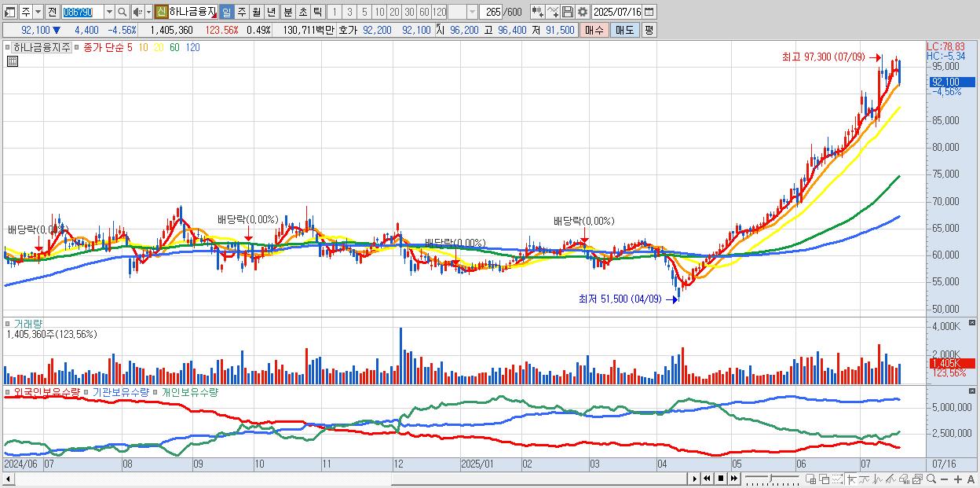Select the 초 second period toggle
980x488 pixels.
302,12
